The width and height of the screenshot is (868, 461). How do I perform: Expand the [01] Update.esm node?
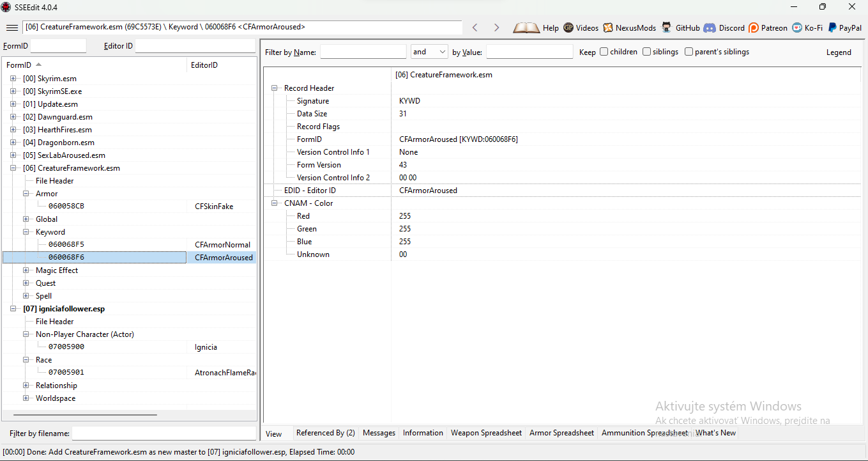click(x=13, y=104)
